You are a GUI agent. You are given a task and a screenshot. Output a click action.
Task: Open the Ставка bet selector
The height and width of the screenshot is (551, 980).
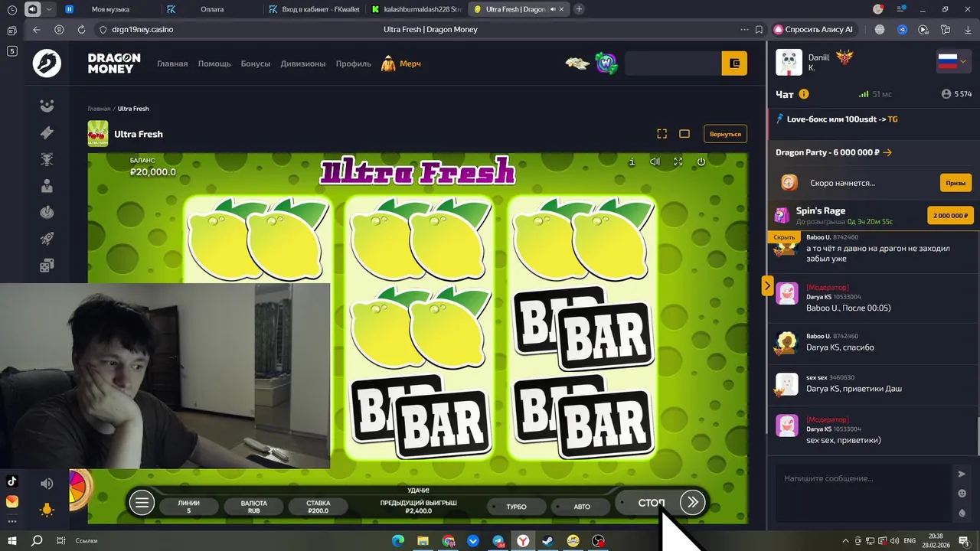point(318,507)
